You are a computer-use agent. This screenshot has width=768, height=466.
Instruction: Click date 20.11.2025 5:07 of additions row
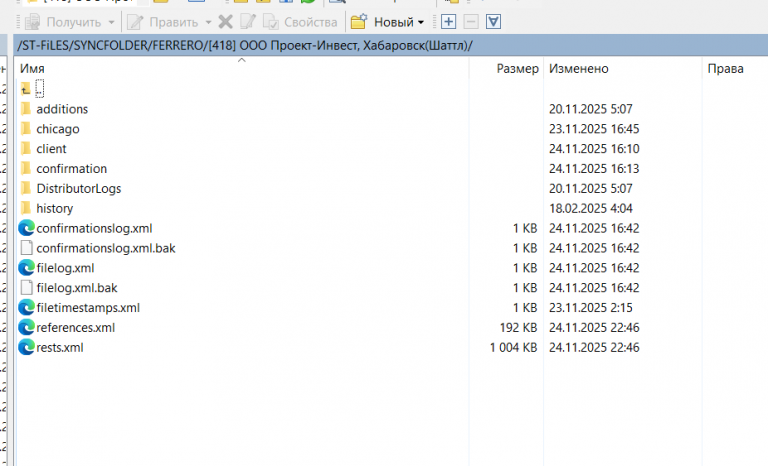pos(590,109)
